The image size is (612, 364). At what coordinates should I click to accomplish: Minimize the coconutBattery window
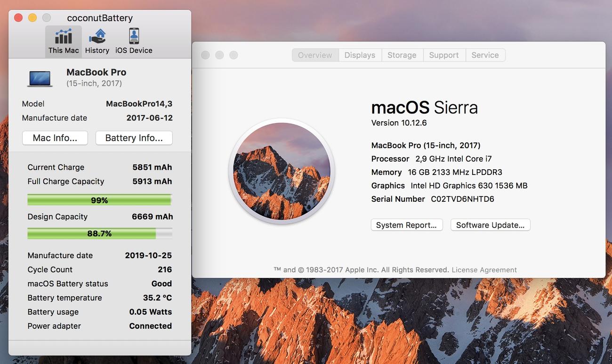click(x=32, y=18)
